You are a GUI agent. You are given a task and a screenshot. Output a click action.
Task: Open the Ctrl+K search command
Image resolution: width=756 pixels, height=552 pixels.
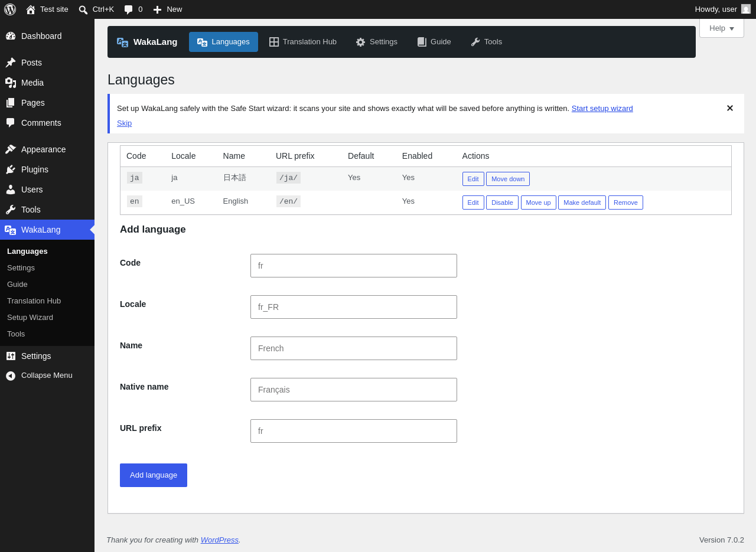(x=96, y=9)
